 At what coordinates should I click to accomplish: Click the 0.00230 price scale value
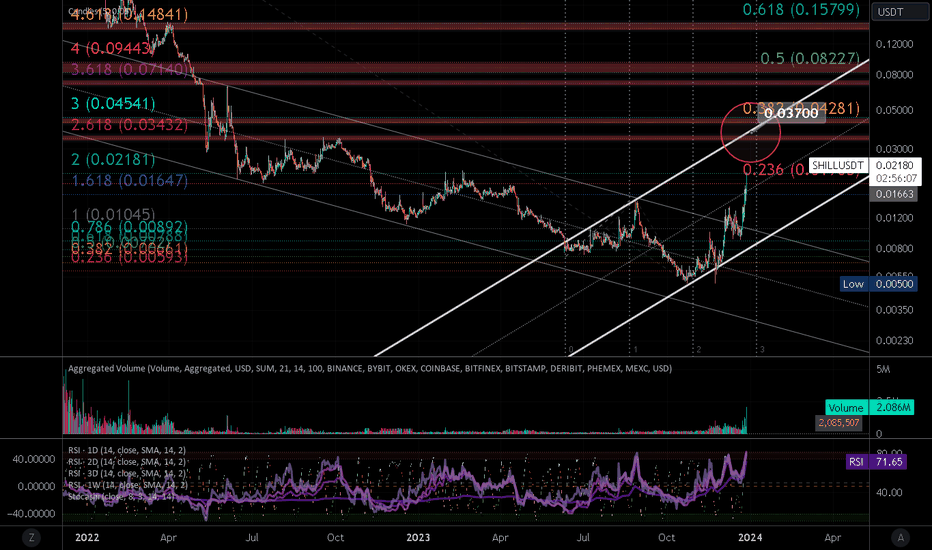point(894,341)
